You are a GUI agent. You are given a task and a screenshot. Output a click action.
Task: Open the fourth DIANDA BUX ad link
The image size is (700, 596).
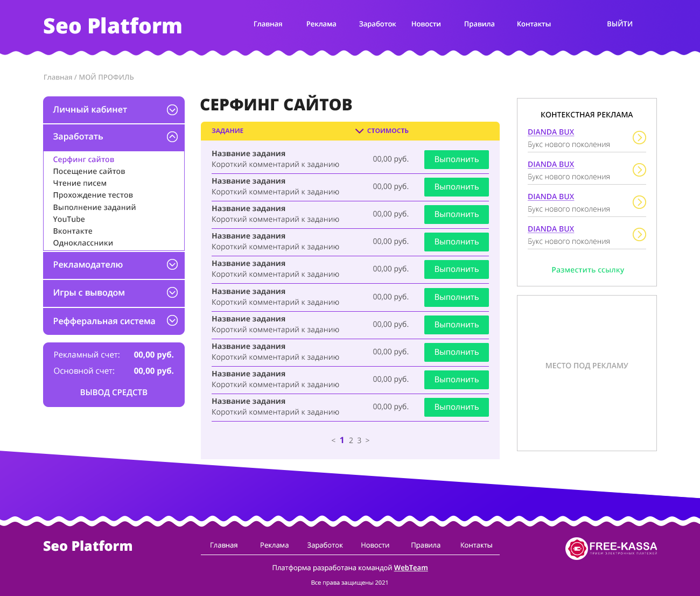(551, 229)
